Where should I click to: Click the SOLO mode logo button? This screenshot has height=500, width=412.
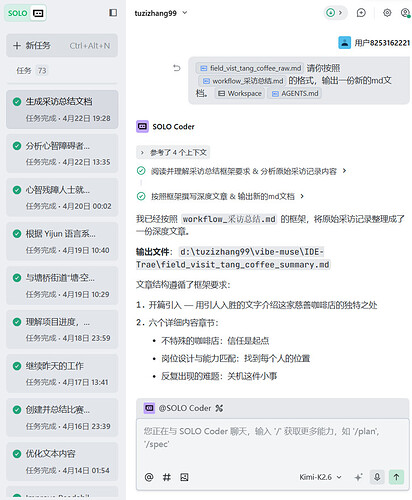(x=18, y=13)
